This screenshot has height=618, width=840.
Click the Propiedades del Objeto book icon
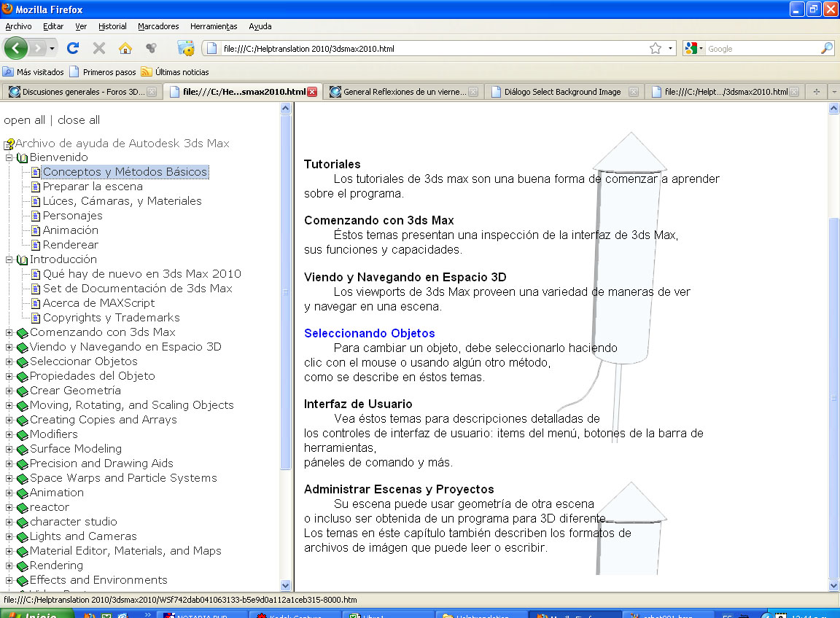point(22,377)
